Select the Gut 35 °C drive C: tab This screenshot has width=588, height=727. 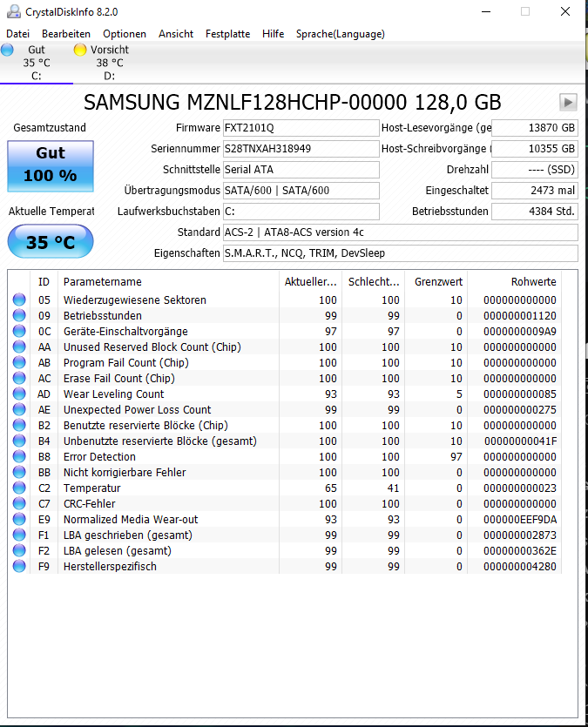[x=37, y=63]
